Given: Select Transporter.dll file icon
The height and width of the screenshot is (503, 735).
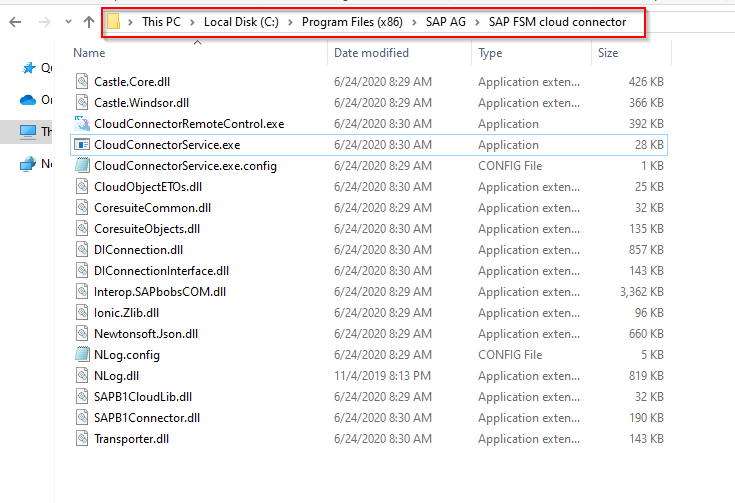Looking at the screenshot, I should 82,438.
